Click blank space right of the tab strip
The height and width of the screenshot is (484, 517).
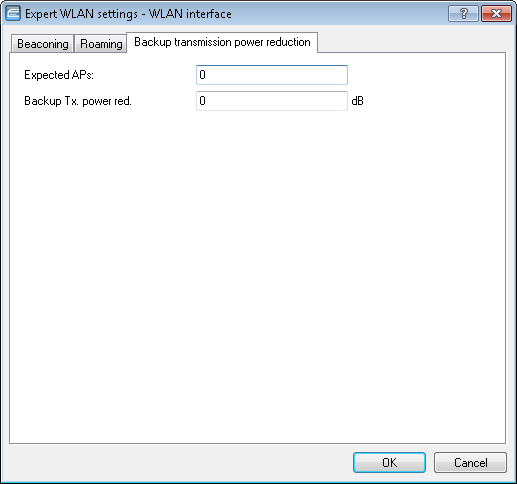coord(412,42)
